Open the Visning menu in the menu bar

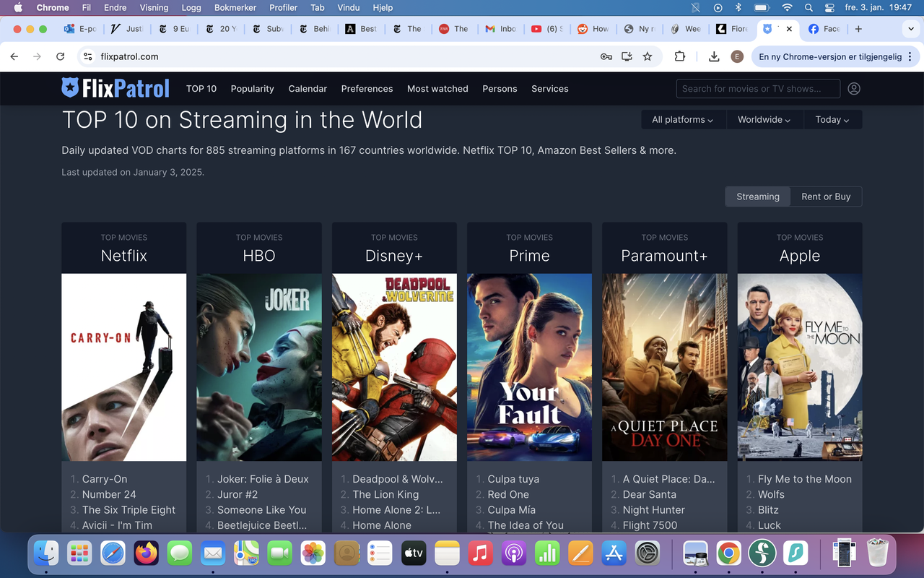coord(154,8)
